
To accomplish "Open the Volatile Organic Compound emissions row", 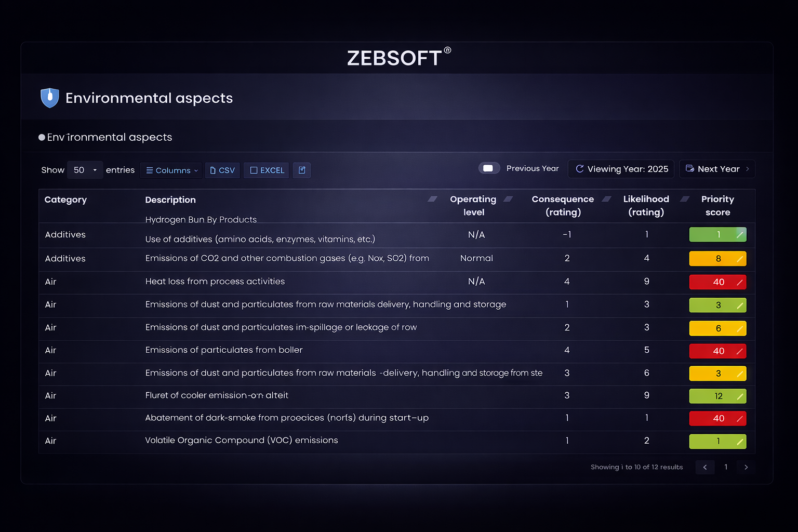I will click(242, 441).
